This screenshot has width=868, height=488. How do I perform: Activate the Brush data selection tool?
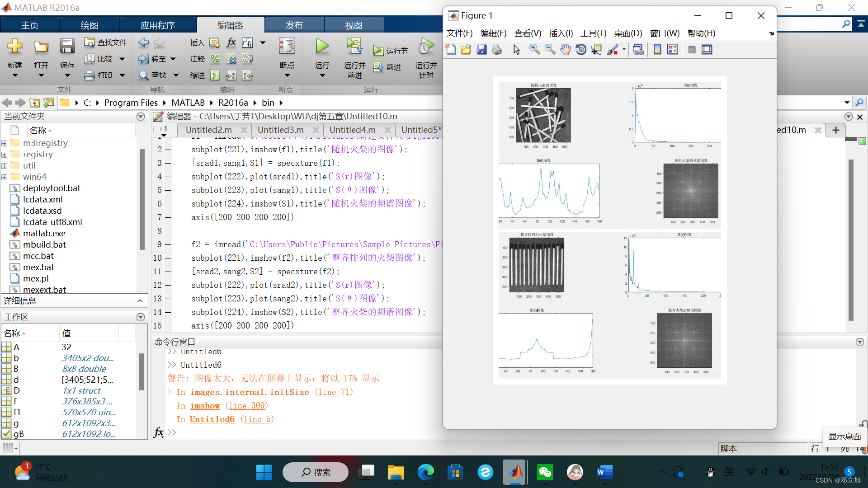click(612, 50)
